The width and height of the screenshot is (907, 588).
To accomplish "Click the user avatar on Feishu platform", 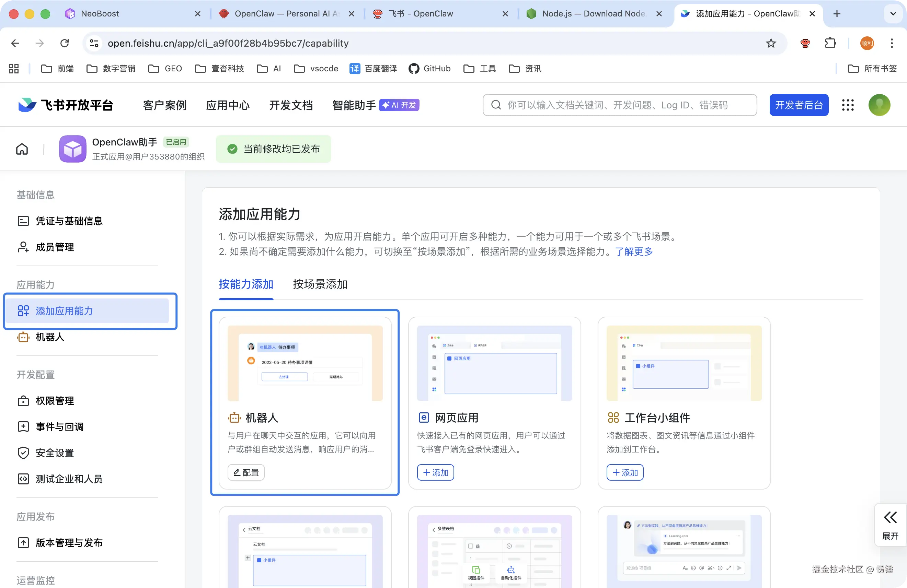I will [x=879, y=105].
